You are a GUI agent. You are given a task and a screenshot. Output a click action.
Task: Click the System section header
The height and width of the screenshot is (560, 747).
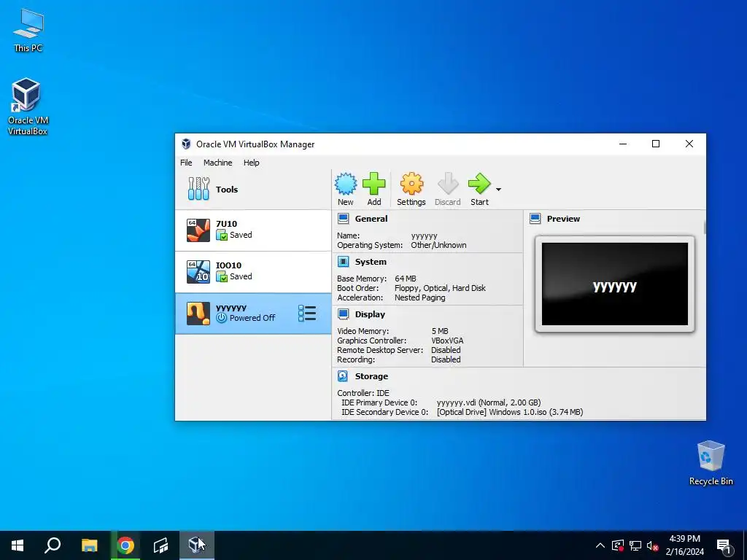click(370, 262)
